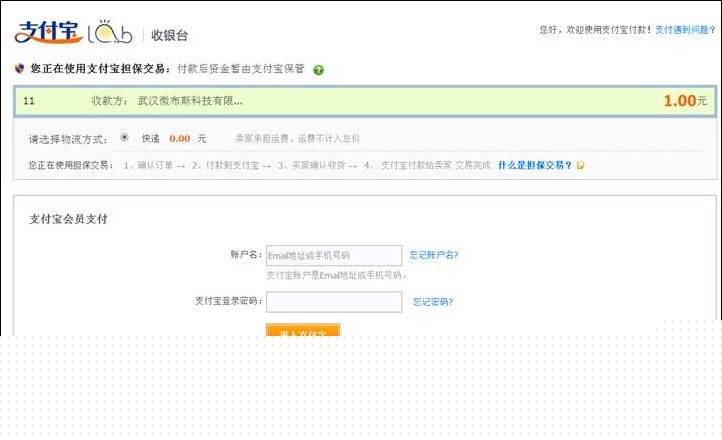Click the 0.00 shipping fee value
The height and width of the screenshot is (440, 722).
click(180, 139)
